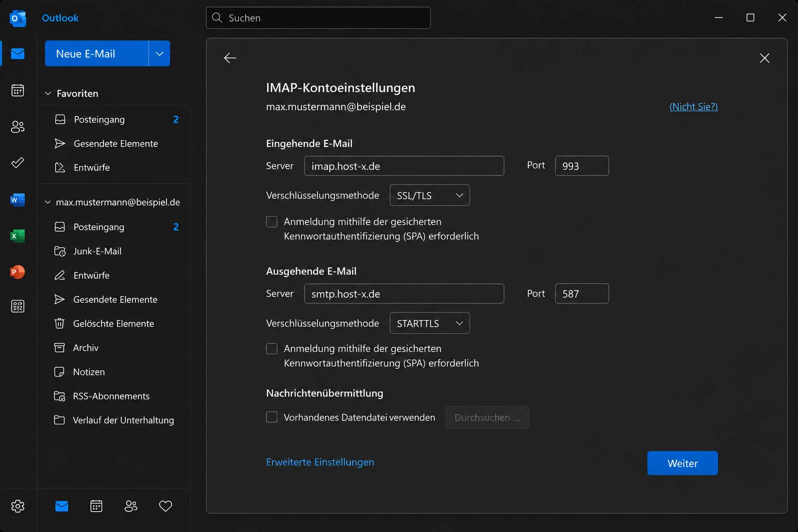This screenshot has height=532, width=798.
Task: Click the (Nicht Sie?) link
Action: (x=694, y=107)
